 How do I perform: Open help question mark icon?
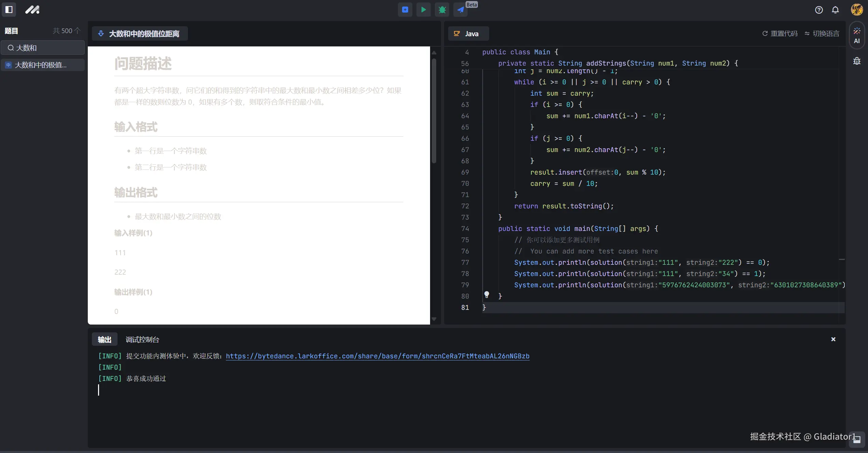(818, 10)
